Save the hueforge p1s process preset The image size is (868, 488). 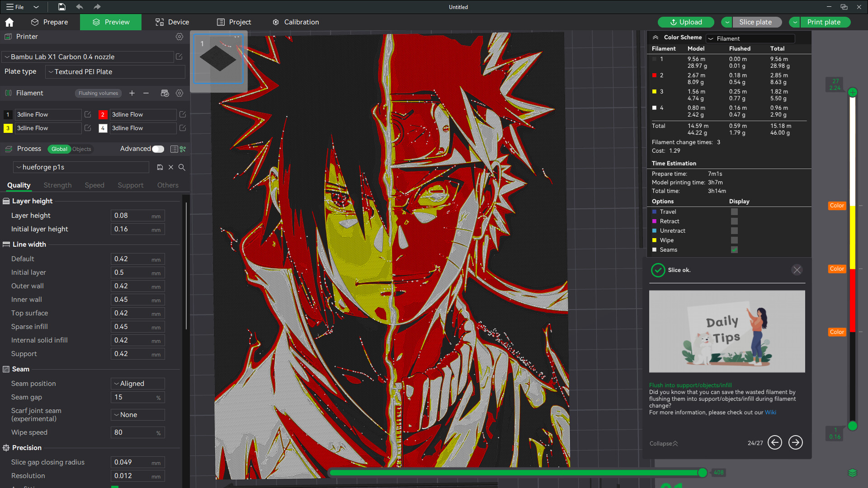(160, 167)
